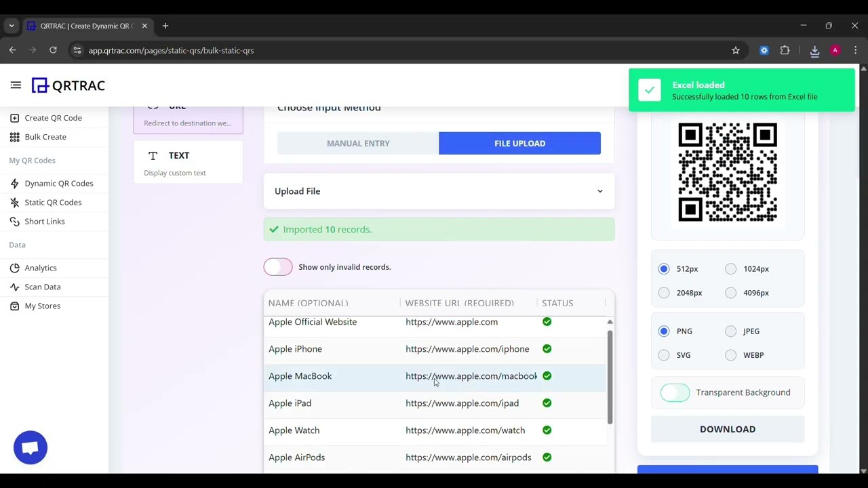868x488 pixels.
Task: Click the https://www.apple.com/macbook URL cell
Action: (471, 376)
